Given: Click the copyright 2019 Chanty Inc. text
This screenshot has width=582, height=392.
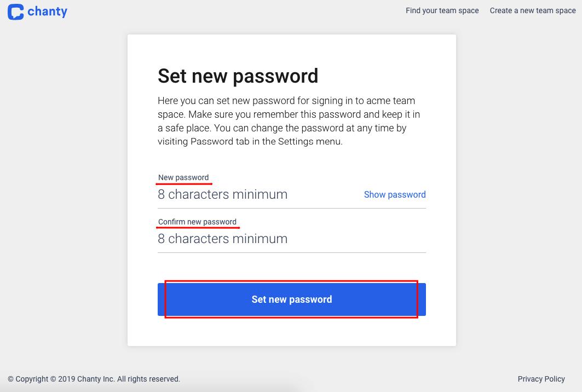Looking at the screenshot, I should click(x=94, y=379).
